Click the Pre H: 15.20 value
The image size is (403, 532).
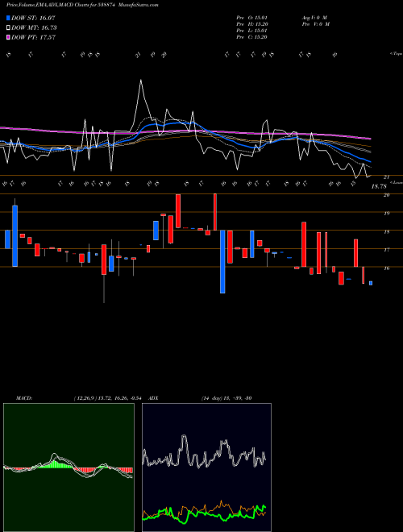(x=251, y=24)
